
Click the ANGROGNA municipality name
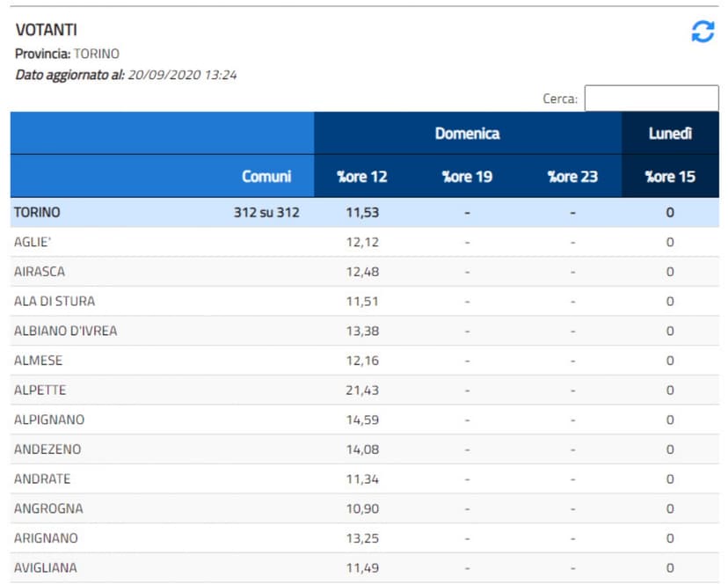pyautogui.click(x=47, y=508)
